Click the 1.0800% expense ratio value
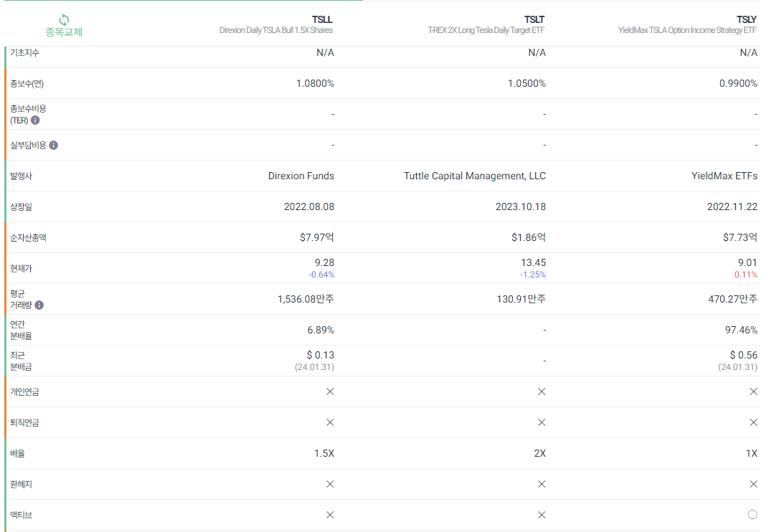This screenshot has height=532, width=774. 315,83
